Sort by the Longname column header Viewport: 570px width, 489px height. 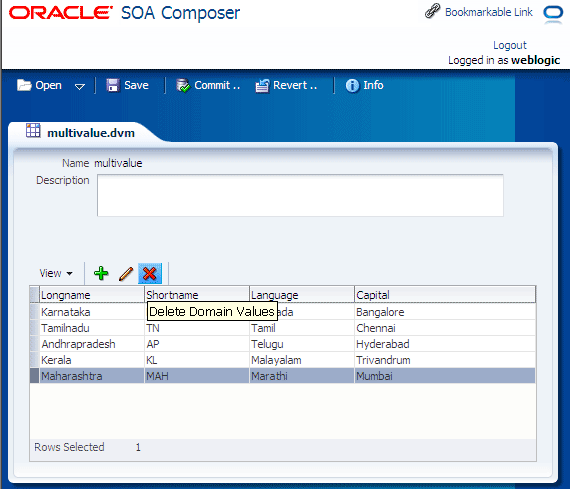[x=92, y=295]
